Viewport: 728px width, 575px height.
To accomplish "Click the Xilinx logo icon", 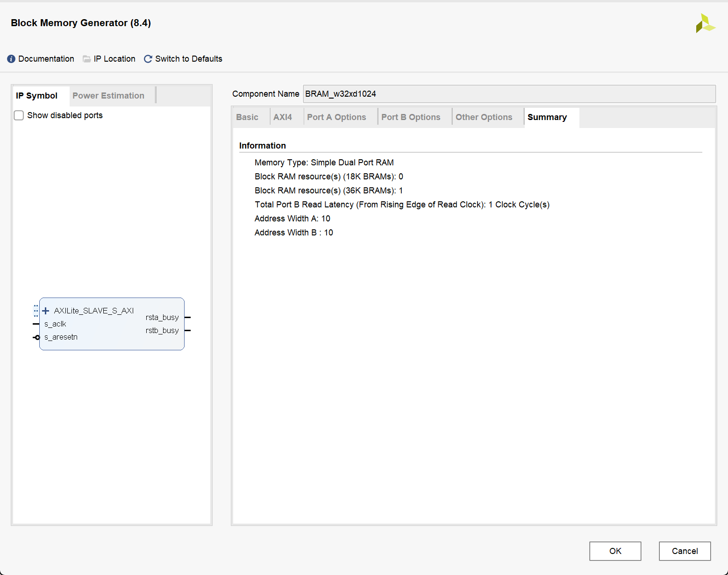I will click(x=705, y=23).
